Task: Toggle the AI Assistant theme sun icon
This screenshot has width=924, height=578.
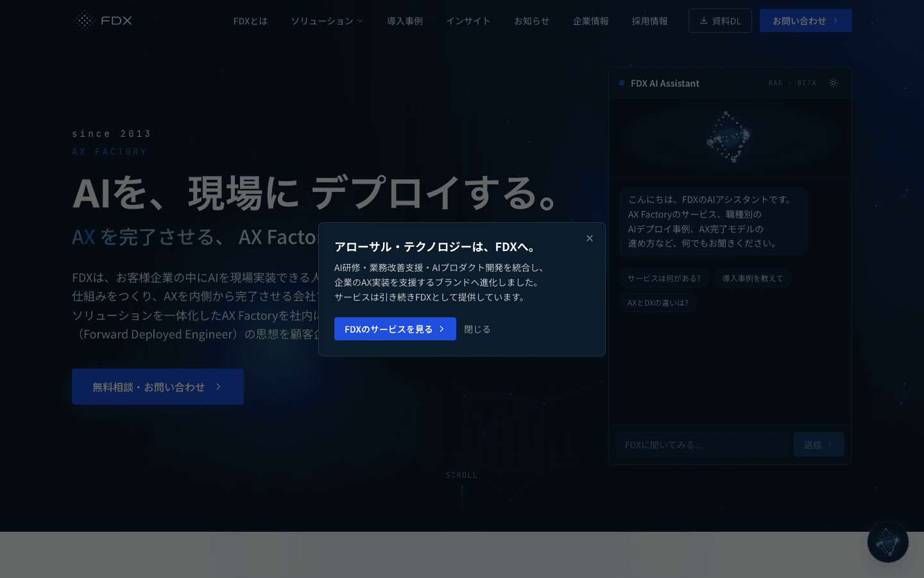Action: click(x=834, y=83)
